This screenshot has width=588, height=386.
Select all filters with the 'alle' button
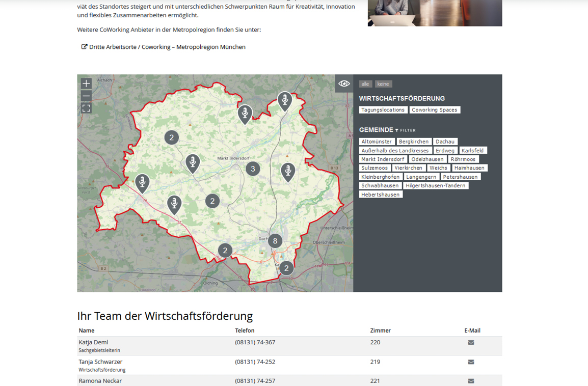point(365,84)
